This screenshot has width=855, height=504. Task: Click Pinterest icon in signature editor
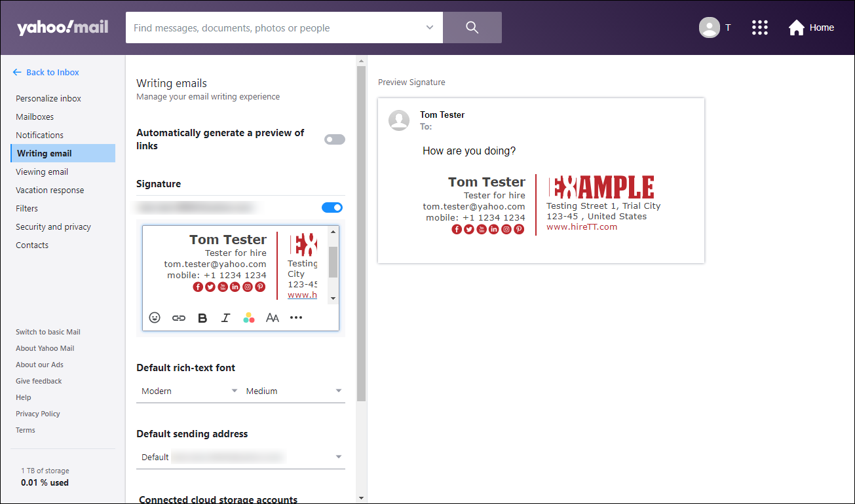tap(260, 287)
